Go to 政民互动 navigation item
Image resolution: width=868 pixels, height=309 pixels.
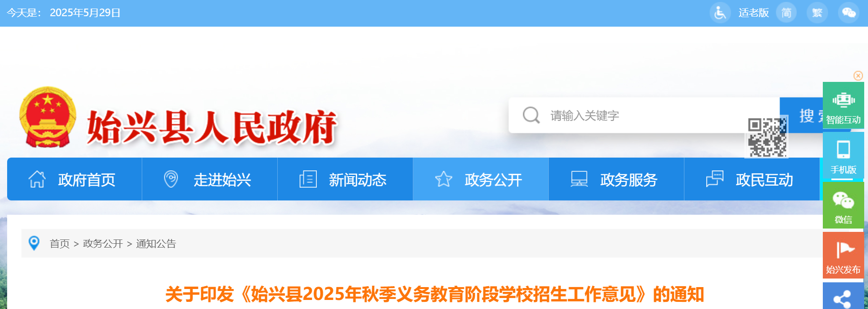752,179
